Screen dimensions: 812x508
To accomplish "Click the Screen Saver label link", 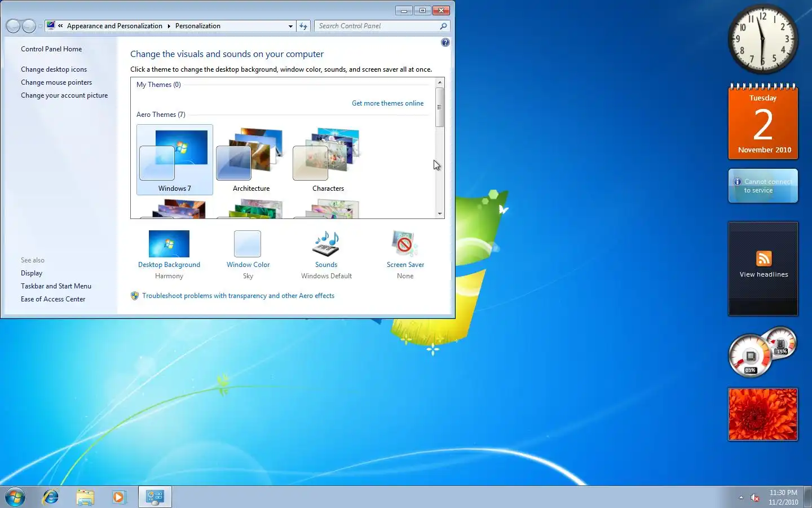I will tap(405, 265).
